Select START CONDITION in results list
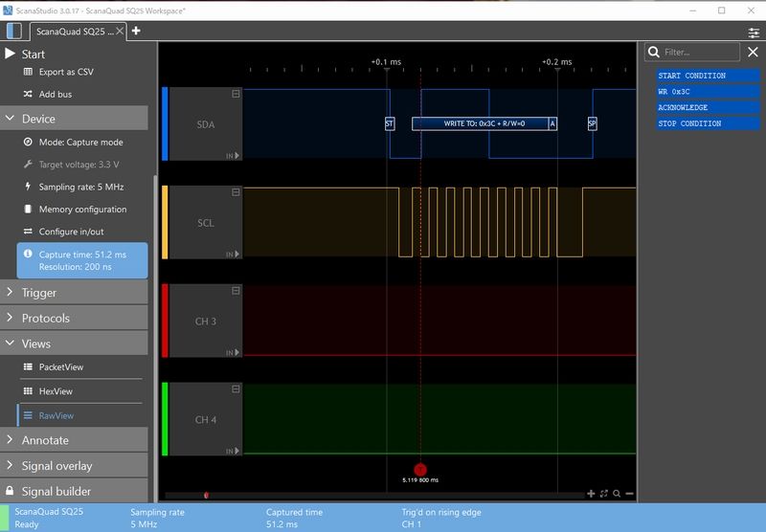 (x=708, y=76)
